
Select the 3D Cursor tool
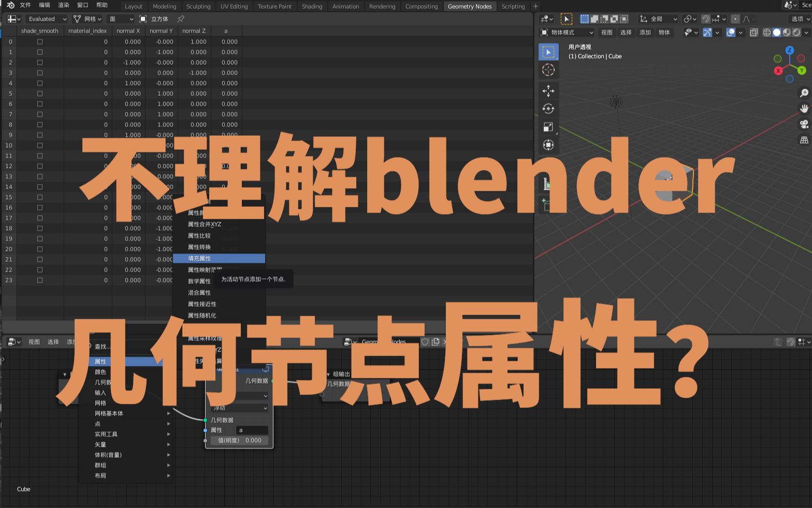548,69
